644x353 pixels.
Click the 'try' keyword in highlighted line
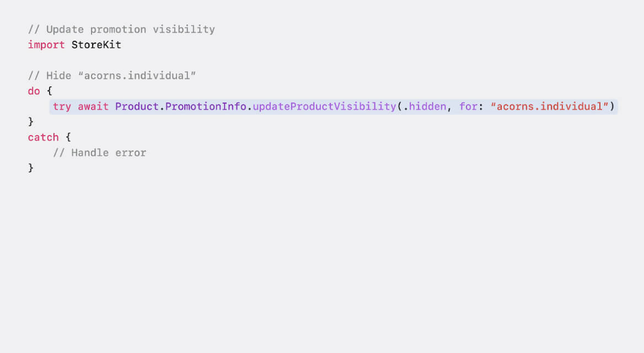[62, 107]
